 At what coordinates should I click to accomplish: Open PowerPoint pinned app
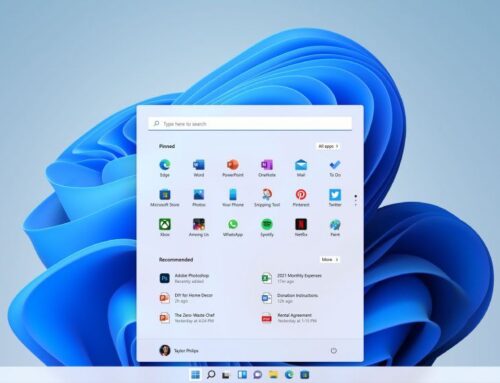click(233, 168)
